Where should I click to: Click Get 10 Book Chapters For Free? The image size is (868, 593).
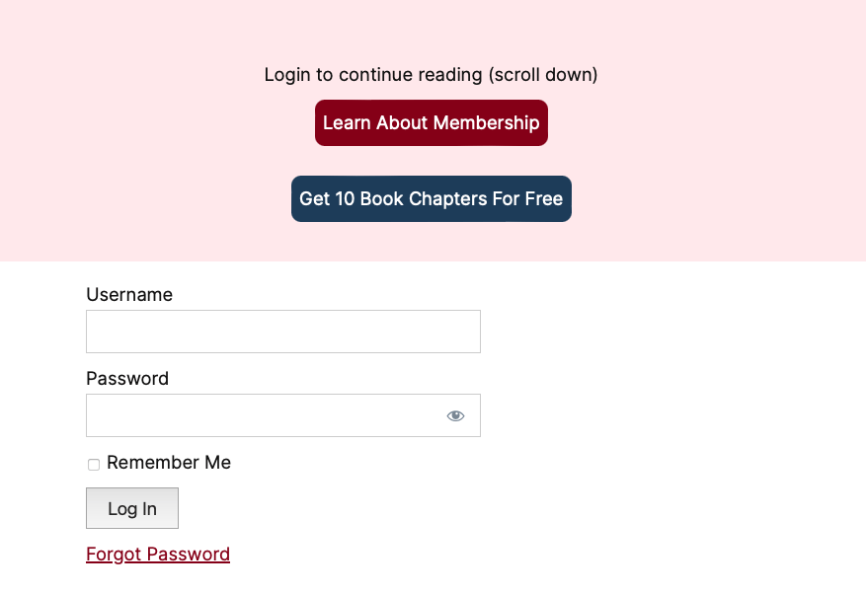(x=431, y=198)
